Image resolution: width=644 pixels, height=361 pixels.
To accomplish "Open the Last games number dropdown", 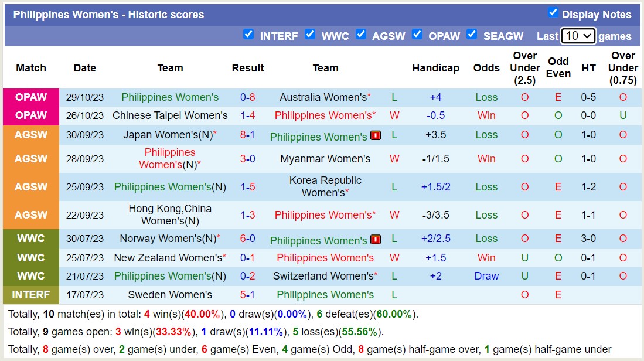I will [x=578, y=36].
